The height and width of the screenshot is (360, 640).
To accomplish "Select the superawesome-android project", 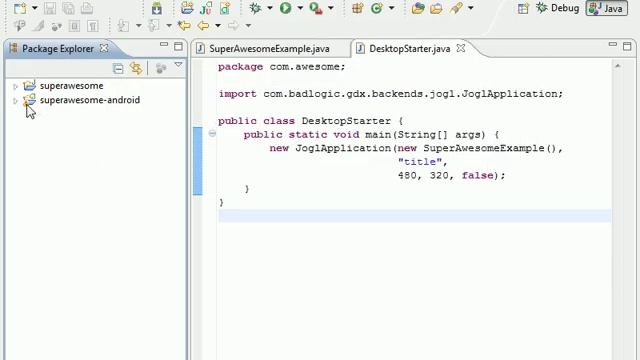I will point(90,100).
